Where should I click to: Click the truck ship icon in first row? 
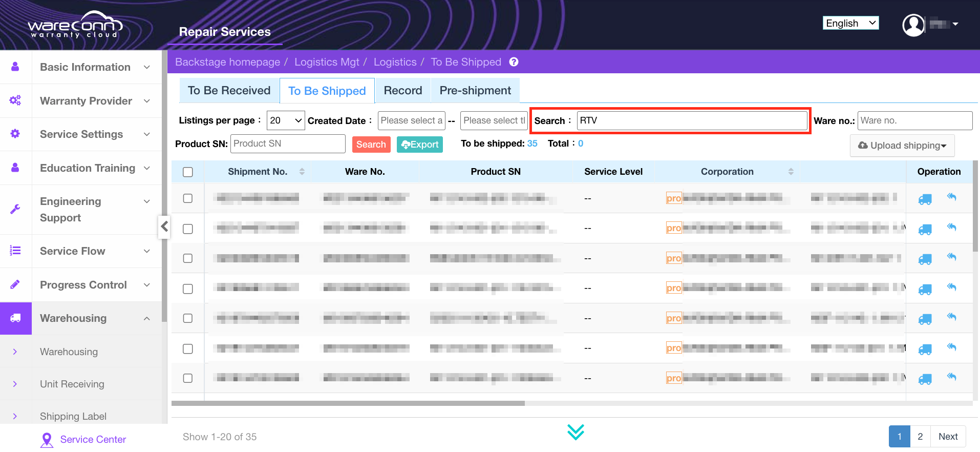pos(925,199)
